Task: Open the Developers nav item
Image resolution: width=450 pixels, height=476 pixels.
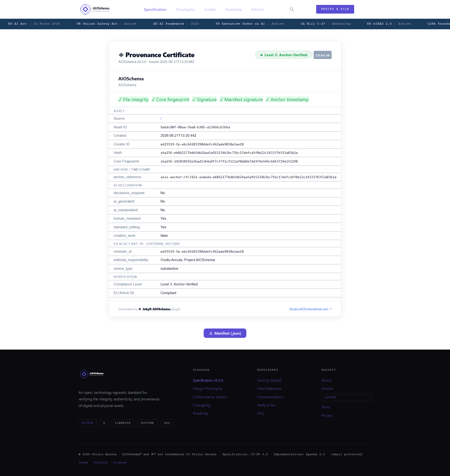Action: point(185,9)
